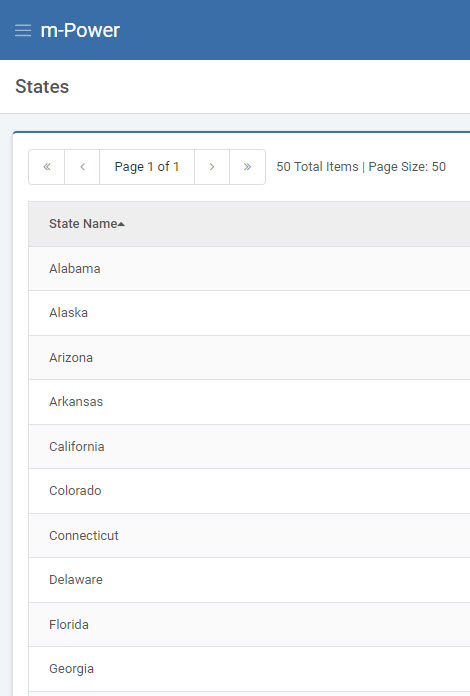Go to next page with right chevron

[x=212, y=167]
